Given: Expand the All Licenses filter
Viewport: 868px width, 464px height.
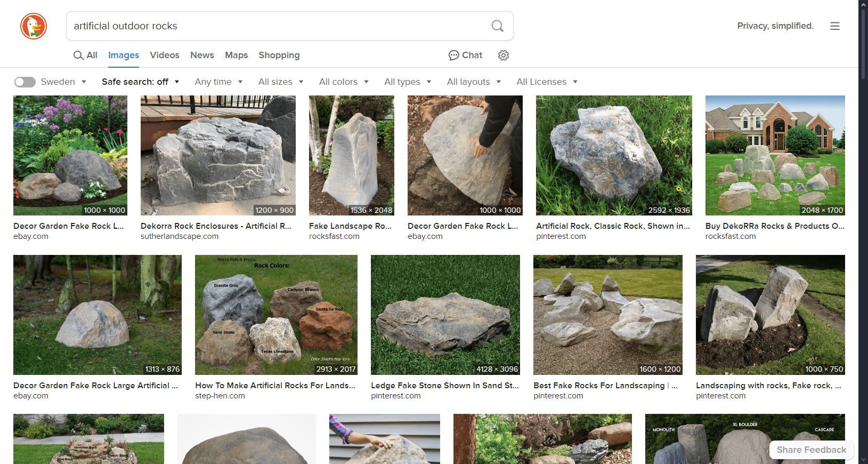Looking at the screenshot, I should [547, 82].
